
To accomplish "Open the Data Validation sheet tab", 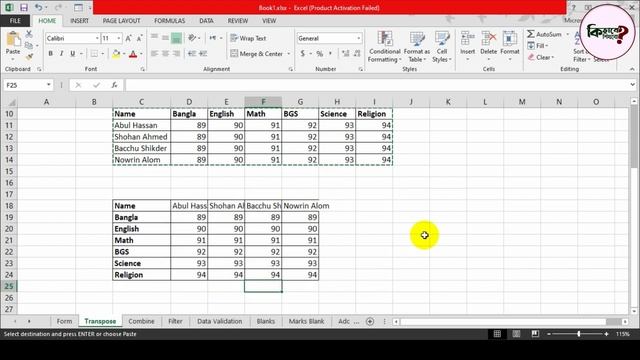I will click(x=220, y=321).
